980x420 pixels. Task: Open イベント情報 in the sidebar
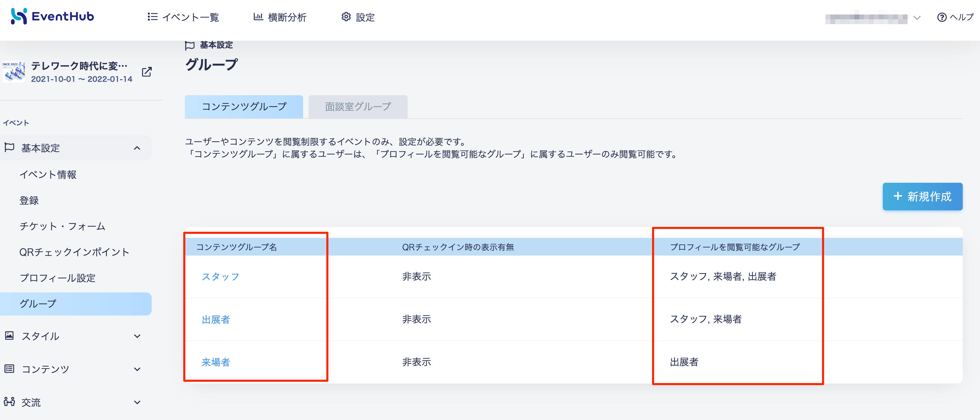(x=48, y=174)
